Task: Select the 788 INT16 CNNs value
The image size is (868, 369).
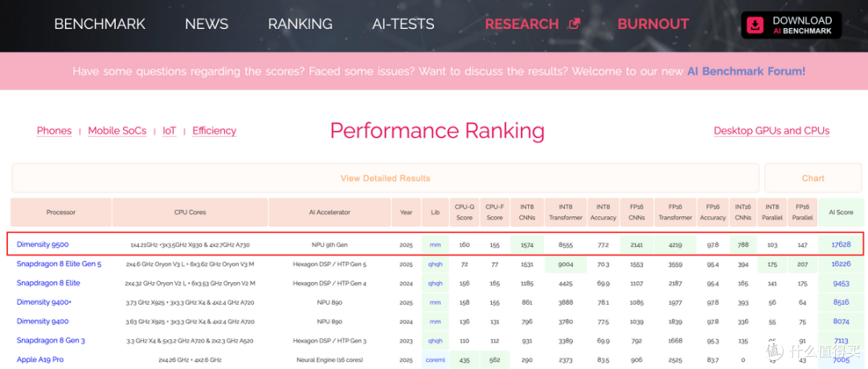Action: point(743,244)
